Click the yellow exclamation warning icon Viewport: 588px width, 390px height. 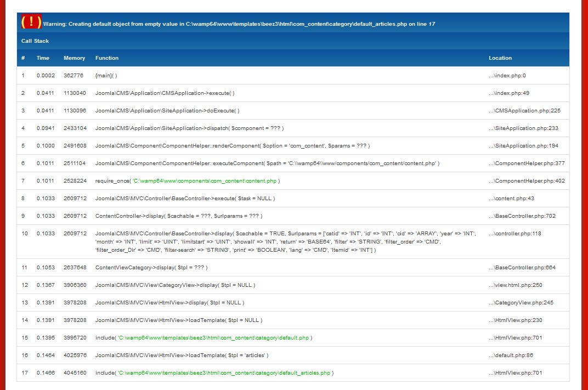[31, 22]
